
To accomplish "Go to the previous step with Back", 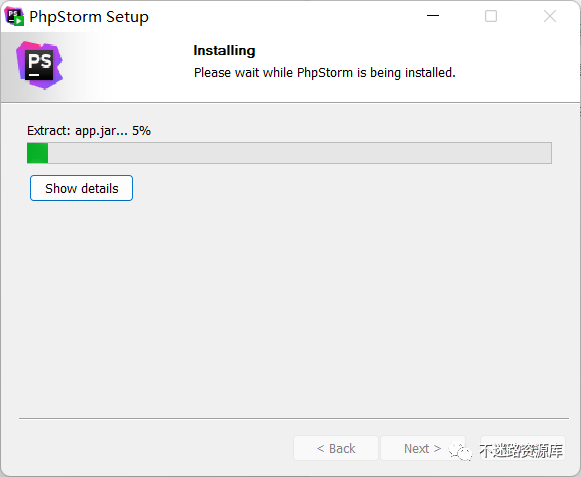I will pos(336,448).
